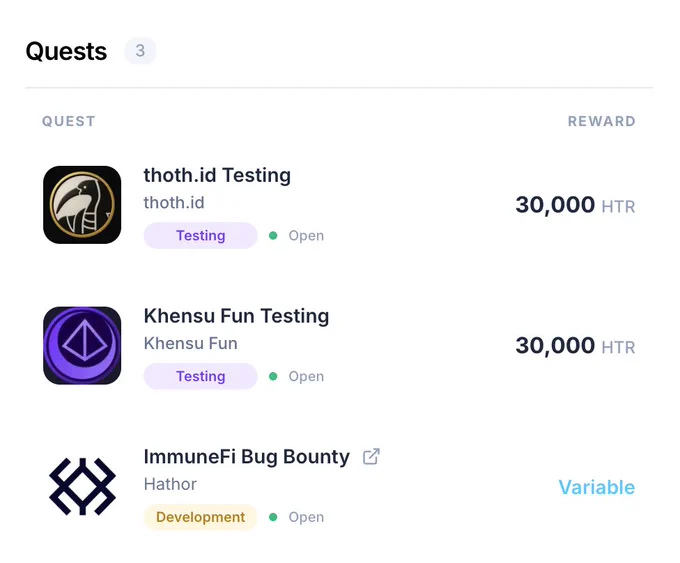The width and height of the screenshot is (680, 563).
Task: Open the Khensu Fun Testing quest title
Action: pyautogui.click(x=236, y=316)
